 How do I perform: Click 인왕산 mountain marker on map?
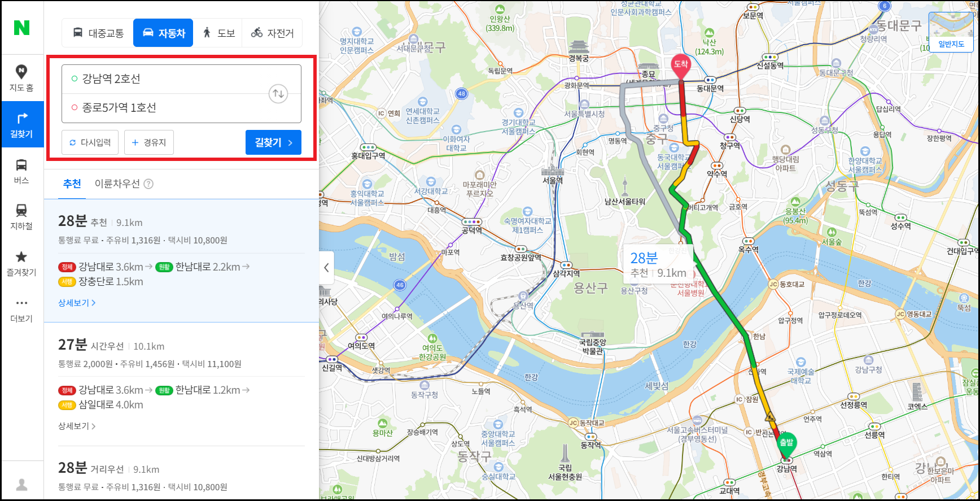[x=500, y=18]
